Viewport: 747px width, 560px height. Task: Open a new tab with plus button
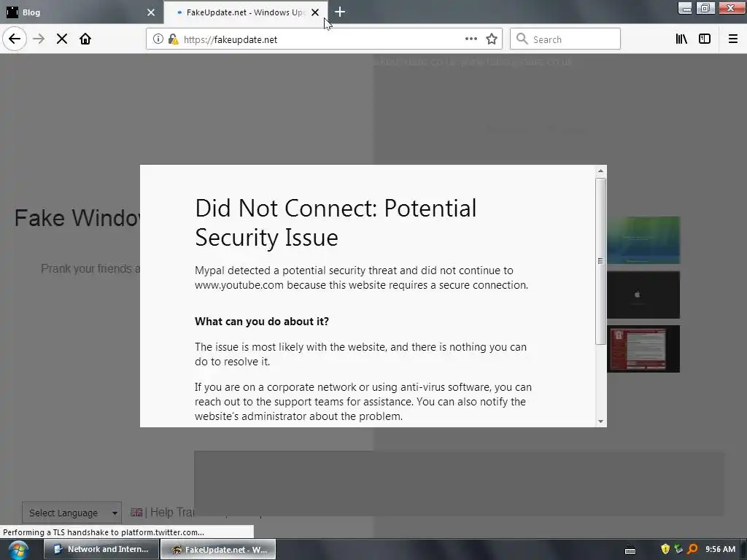[x=340, y=12]
